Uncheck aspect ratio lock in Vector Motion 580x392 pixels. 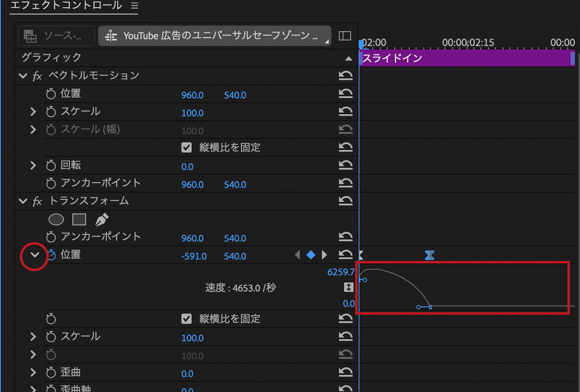(187, 147)
